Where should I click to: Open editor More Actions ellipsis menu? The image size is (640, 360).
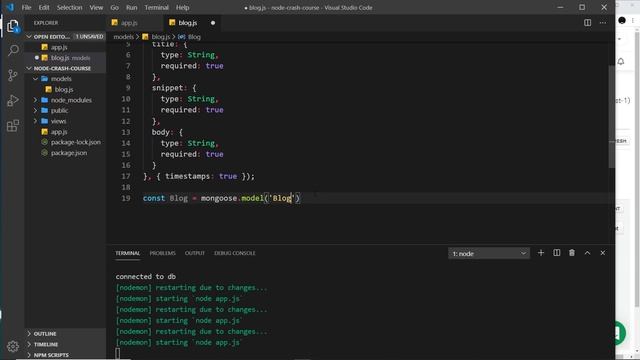coord(603,23)
